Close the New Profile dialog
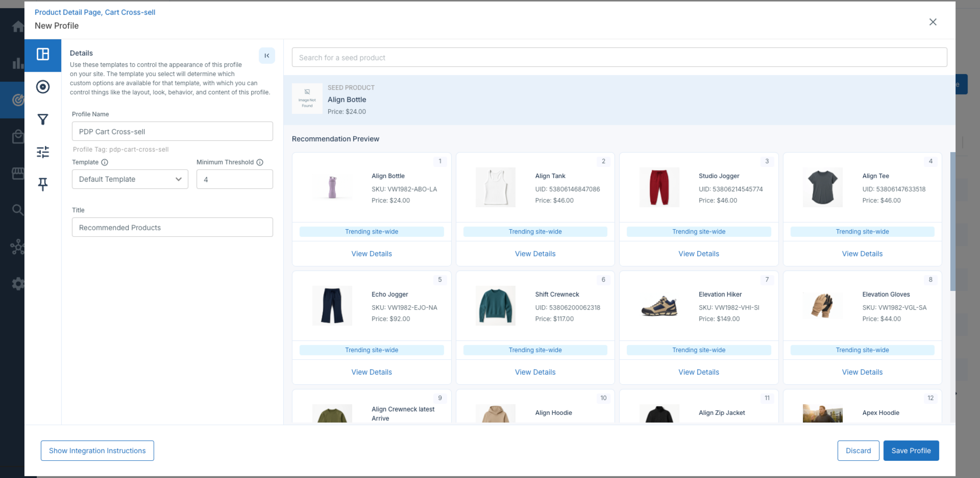 tap(933, 22)
